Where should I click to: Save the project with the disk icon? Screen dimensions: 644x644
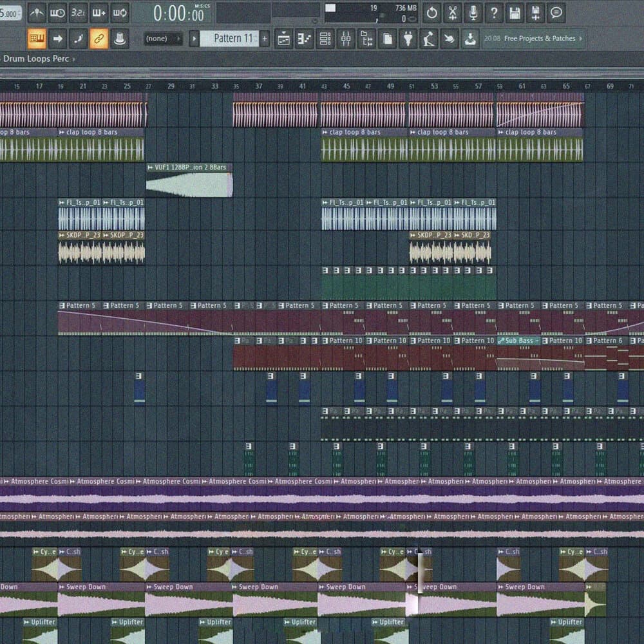point(515,13)
